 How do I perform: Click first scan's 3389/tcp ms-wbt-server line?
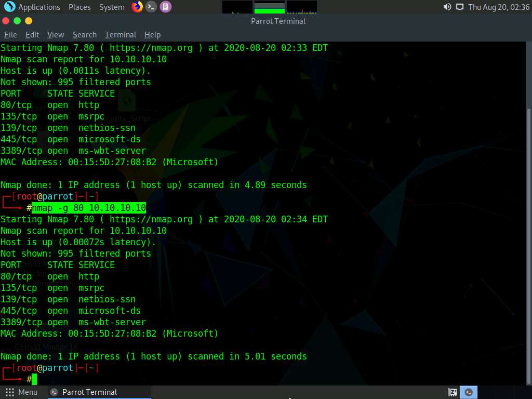point(73,151)
